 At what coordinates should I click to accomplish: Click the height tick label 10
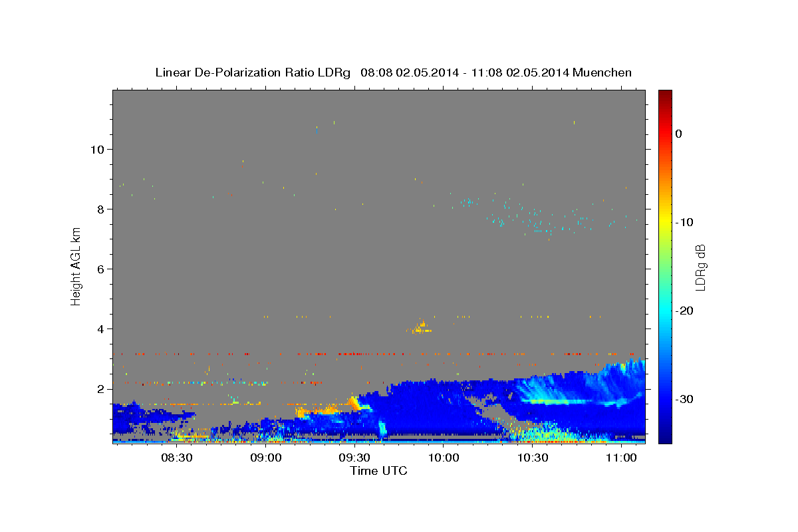[97, 149]
